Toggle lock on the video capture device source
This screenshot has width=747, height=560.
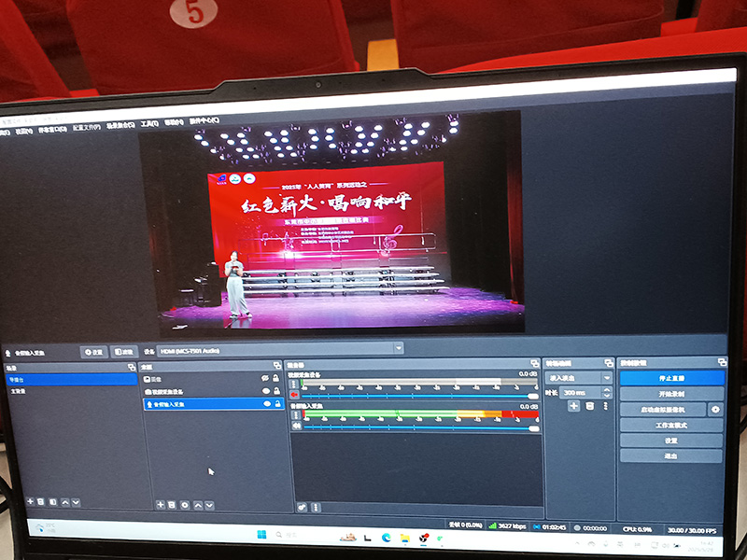pos(277,391)
